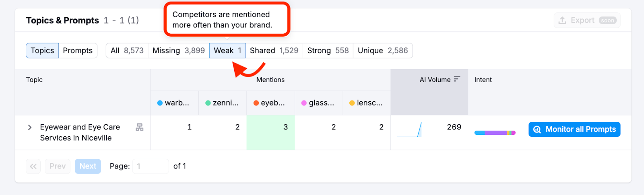Click the Page number input field
The height and width of the screenshot is (195, 644).
click(151, 166)
